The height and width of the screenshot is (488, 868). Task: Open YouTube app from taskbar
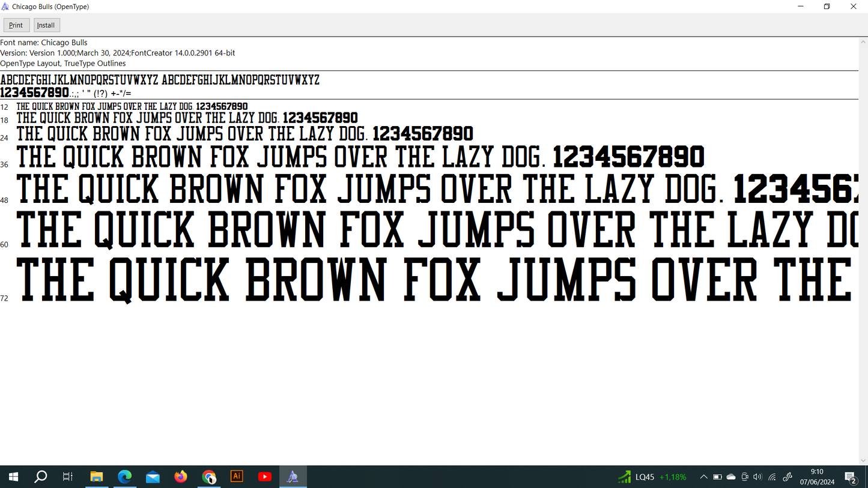(x=264, y=477)
